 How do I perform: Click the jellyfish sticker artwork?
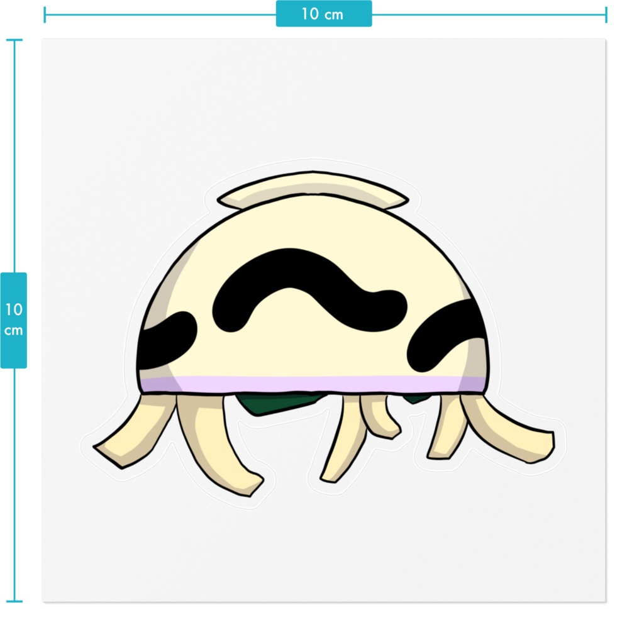[324, 333]
